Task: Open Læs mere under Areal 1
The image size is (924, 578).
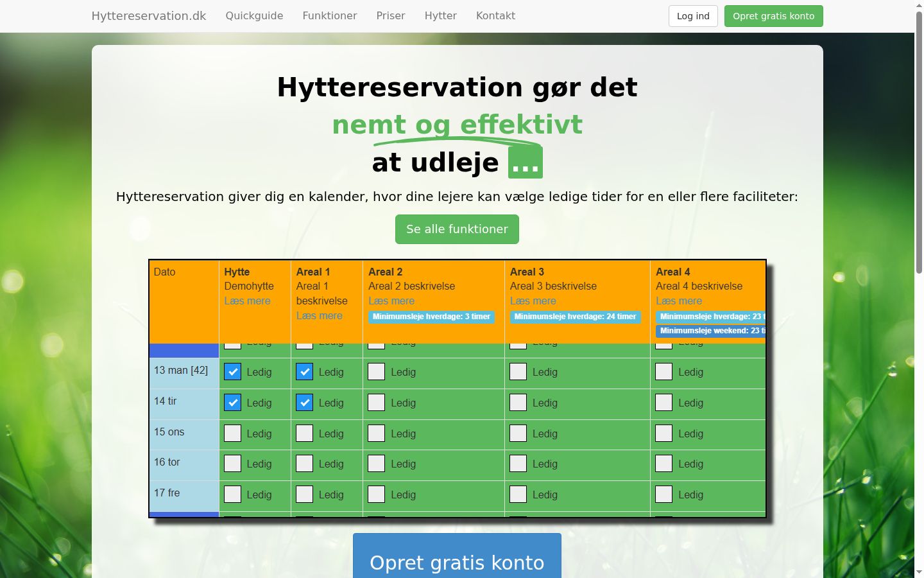Action: pyautogui.click(x=319, y=315)
